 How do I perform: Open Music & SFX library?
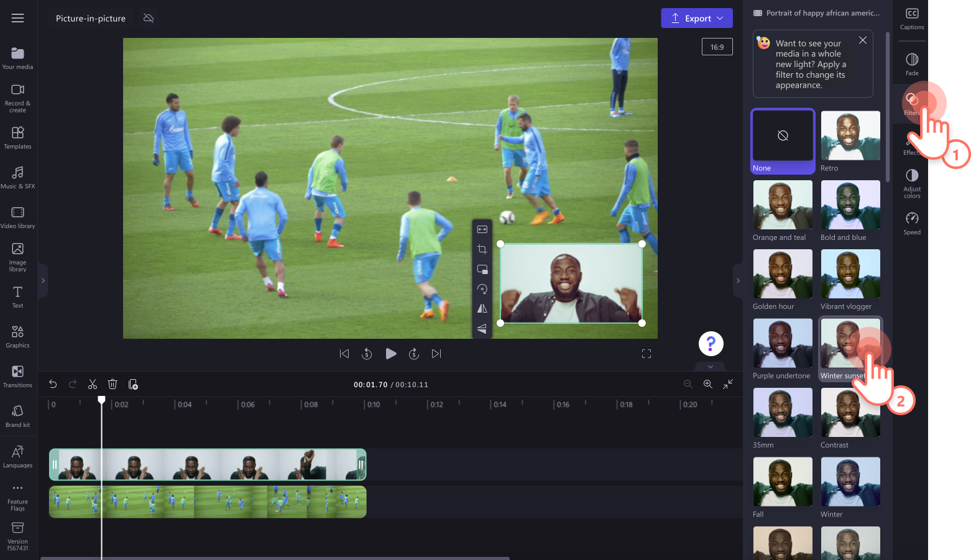[17, 177]
